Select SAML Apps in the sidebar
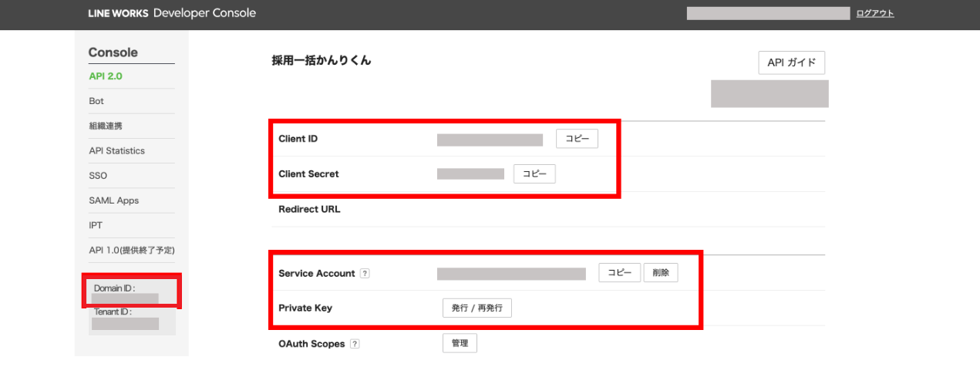Viewport: 980px width, 367px height. click(x=113, y=200)
